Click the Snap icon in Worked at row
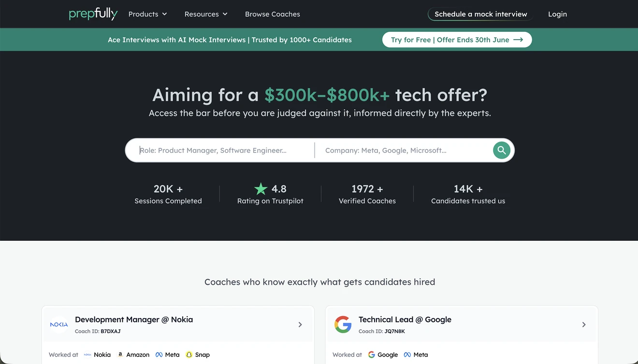Image resolution: width=638 pixels, height=364 pixels. (x=189, y=355)
